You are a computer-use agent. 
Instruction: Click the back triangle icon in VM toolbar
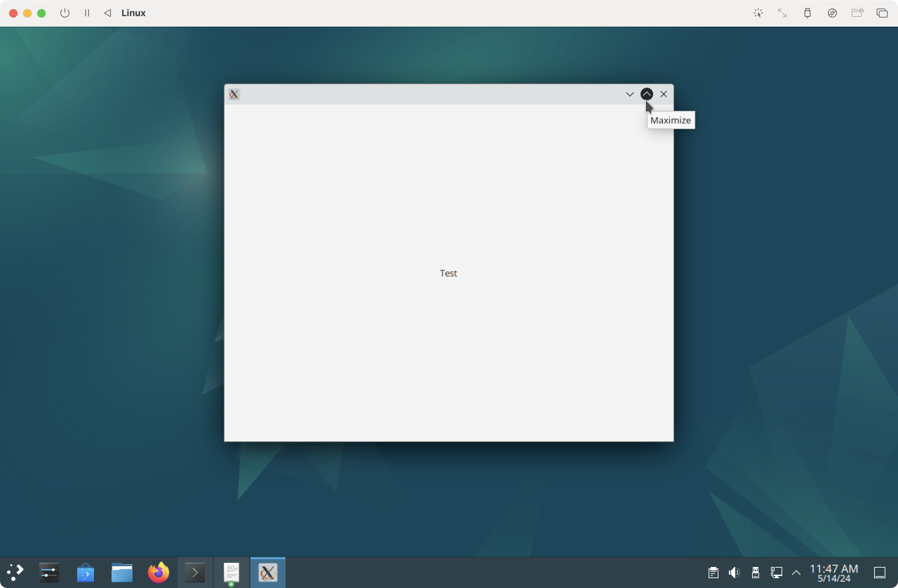click(x=108, y=13)
